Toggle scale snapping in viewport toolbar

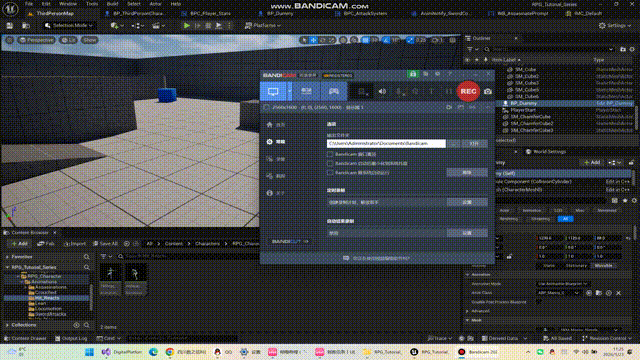tap(410, 40)
